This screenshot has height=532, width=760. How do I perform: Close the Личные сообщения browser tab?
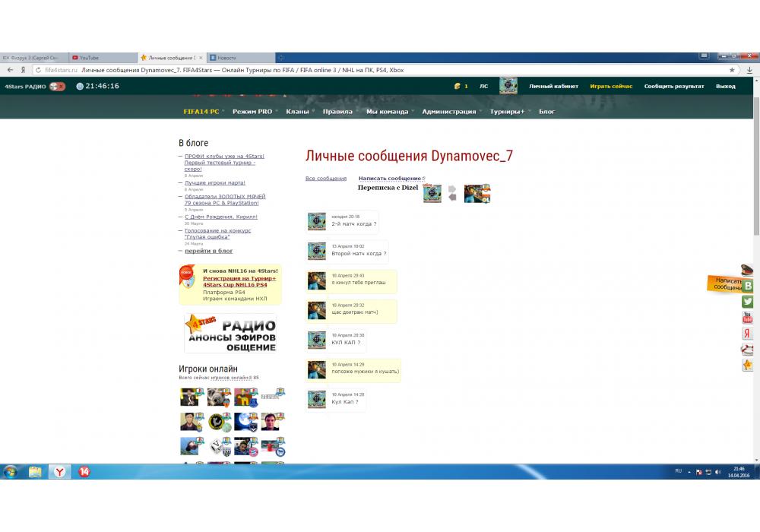click(201, 58)
